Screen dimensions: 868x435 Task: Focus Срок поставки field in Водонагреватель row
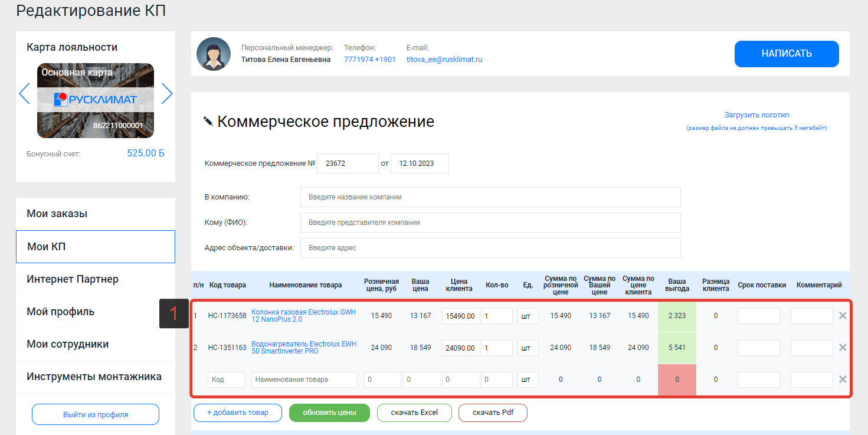pyautogui.click(x=759, y=348)
